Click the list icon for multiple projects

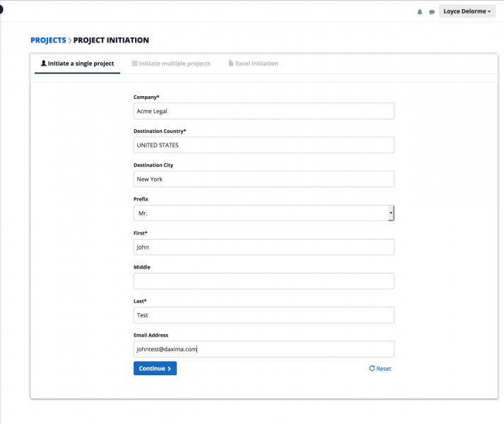135,64
